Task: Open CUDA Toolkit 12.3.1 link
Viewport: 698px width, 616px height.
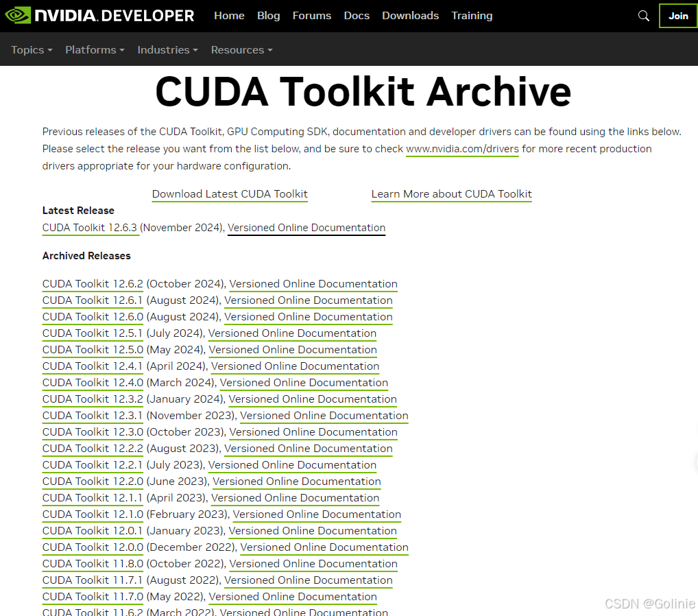Action: click(x=93, y=416)
